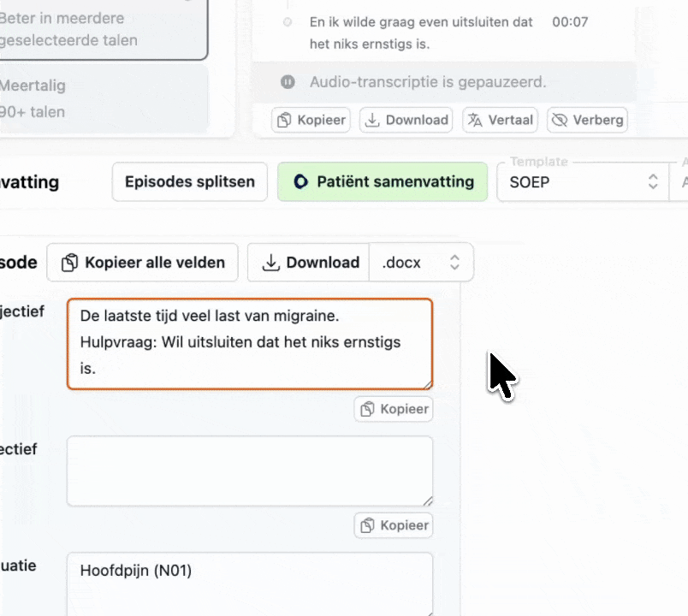Click the download icon beside the .docx selector
The height and width of the screenshot is (616, 688).
(x=273, y=263)
